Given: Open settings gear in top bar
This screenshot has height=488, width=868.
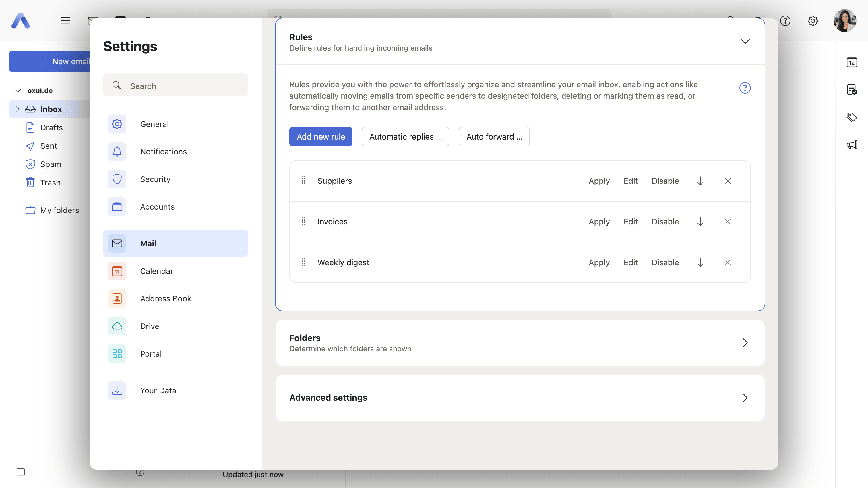Looking at the screenshot, I should pyautogui.click(x=813, y=21).
